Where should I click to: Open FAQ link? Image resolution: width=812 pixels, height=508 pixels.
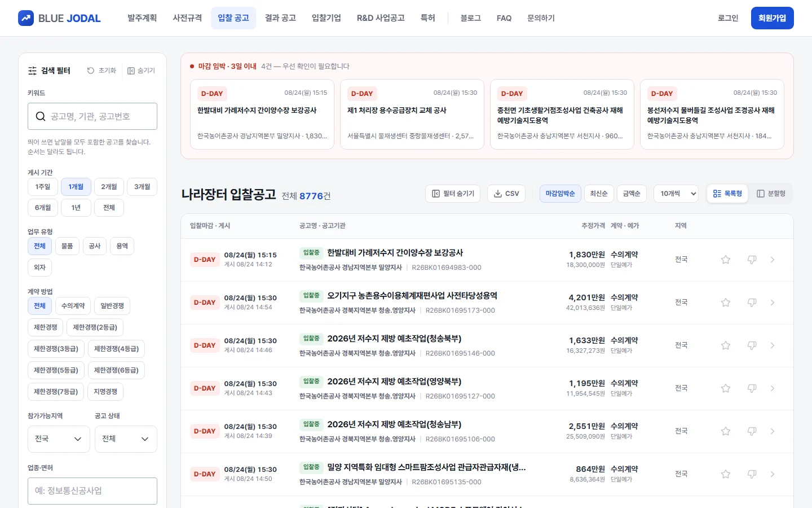coord(504,18)
